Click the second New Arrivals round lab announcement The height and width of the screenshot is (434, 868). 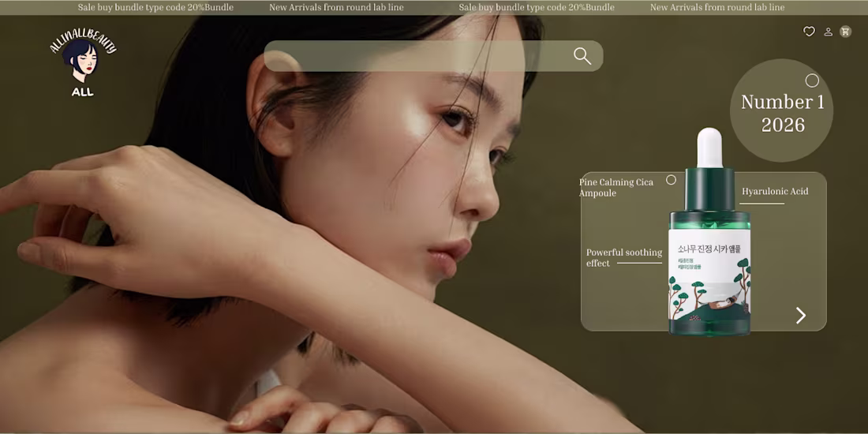point(716,8)
